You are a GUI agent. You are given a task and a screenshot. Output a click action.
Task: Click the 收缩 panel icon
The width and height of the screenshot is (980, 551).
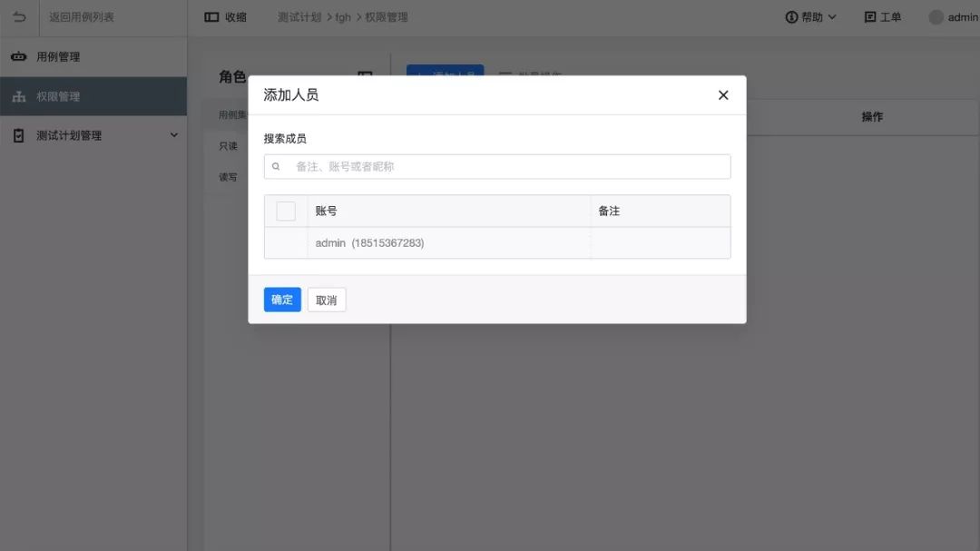[211, 17]
